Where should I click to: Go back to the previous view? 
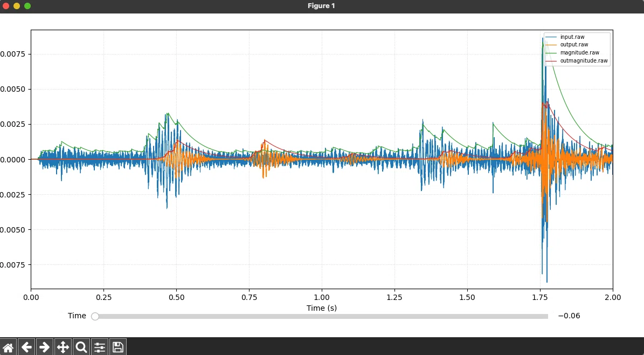click(x=26, y=347)
